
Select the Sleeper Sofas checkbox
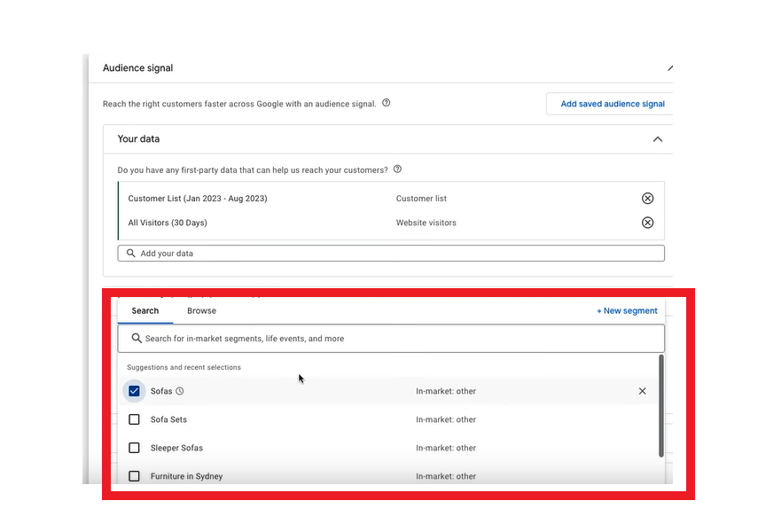135,448
